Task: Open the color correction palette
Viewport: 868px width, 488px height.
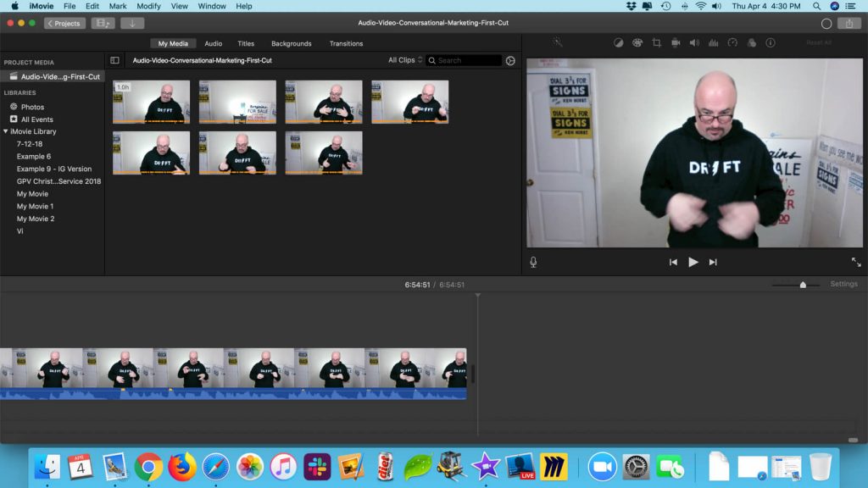Action: pyautogui.click(x=637, y=42)
